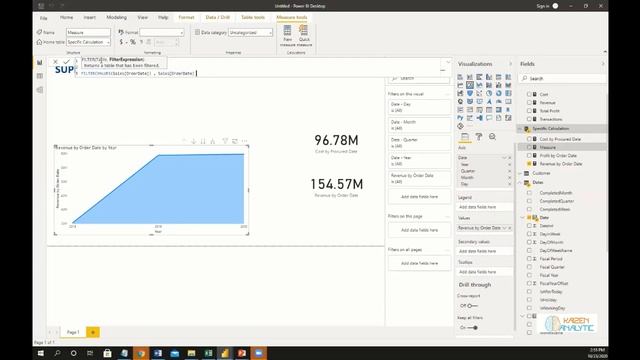Click the Windows Start button
Image resolution: width=640 pixels, height=360 pixels.
point(40,353)
